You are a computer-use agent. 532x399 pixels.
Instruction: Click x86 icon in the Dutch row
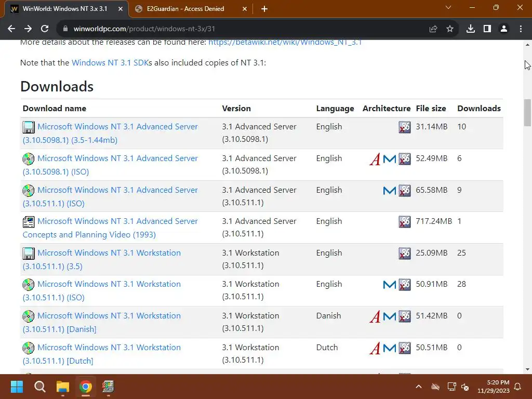tap(404, 348)
